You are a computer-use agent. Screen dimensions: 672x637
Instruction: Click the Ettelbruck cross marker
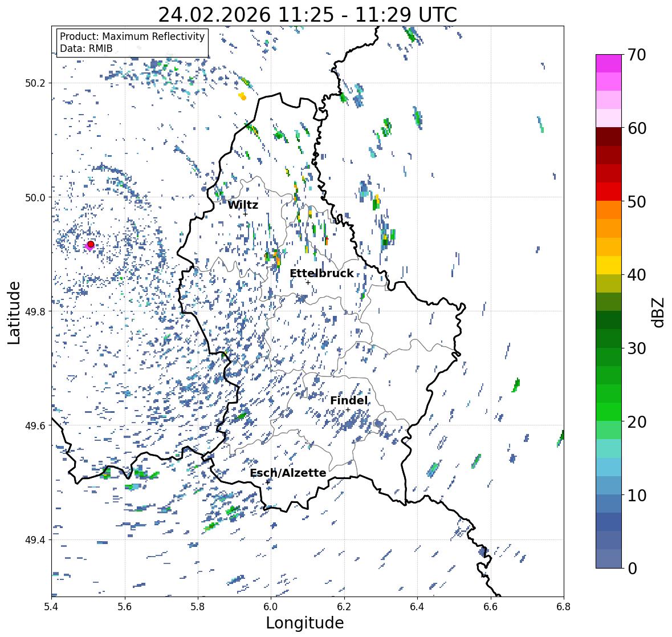pyautogui.click(x=308, y=282)
